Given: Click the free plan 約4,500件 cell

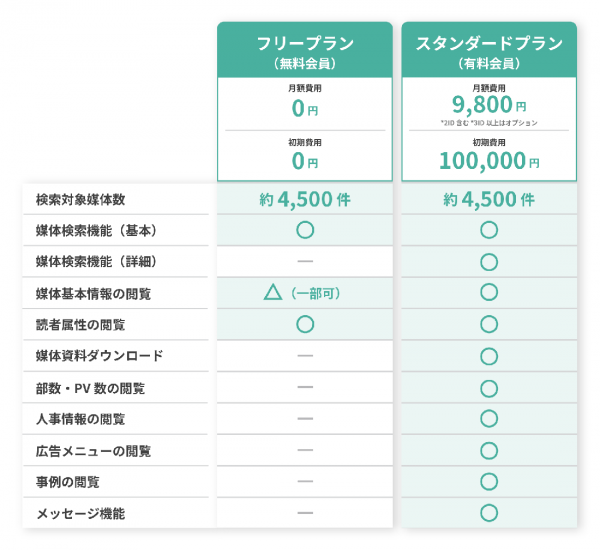Looking at the screenshot, I should click(x=305, y=198).
